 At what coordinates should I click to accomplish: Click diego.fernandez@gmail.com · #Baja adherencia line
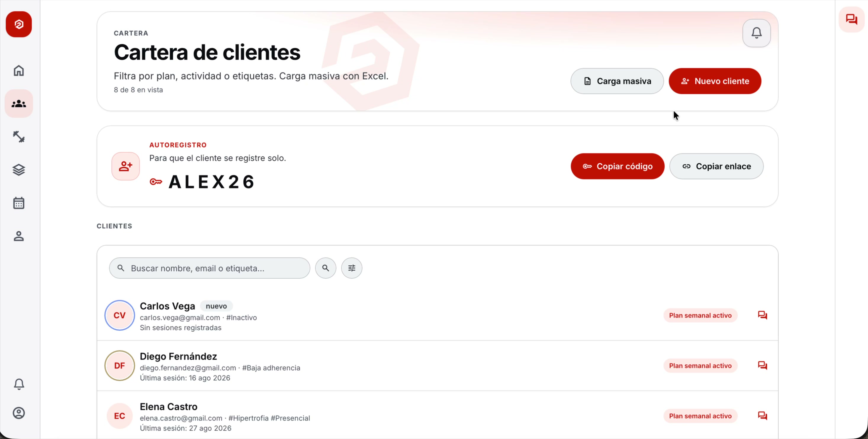(220, 368)
